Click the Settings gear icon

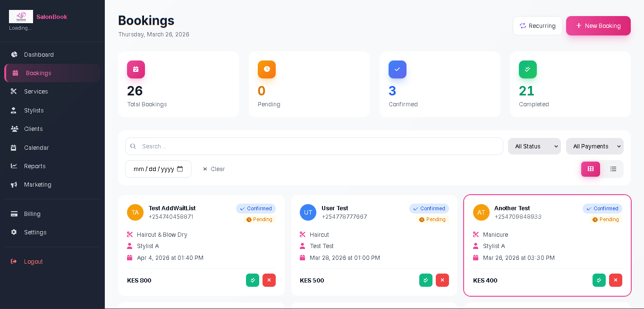(14, 232)
